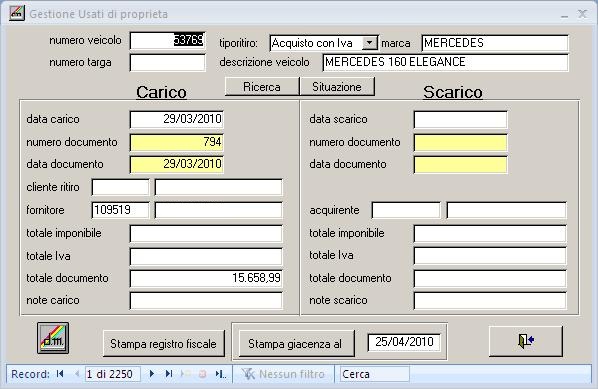Viewport: 598px width, 389px height.
Task: Click the Nessun filtro label
Action: coord(292,374)
